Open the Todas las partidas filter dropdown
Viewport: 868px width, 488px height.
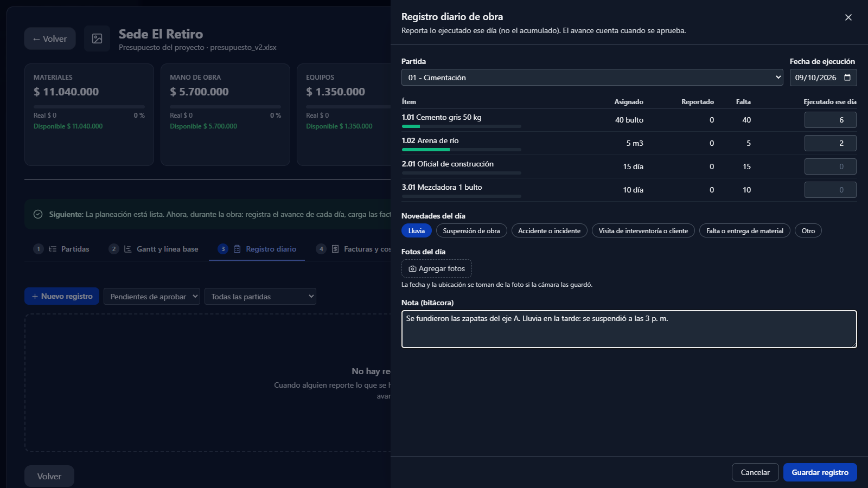(x=260, y=297)
